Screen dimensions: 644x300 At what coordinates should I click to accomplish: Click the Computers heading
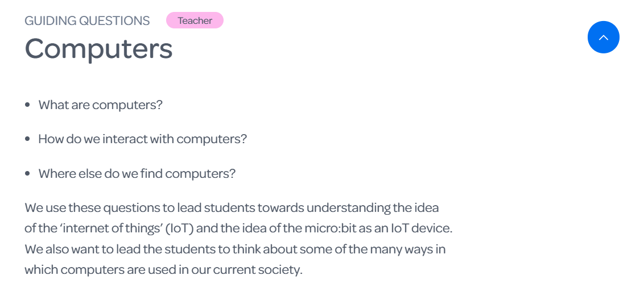(98, 49)
